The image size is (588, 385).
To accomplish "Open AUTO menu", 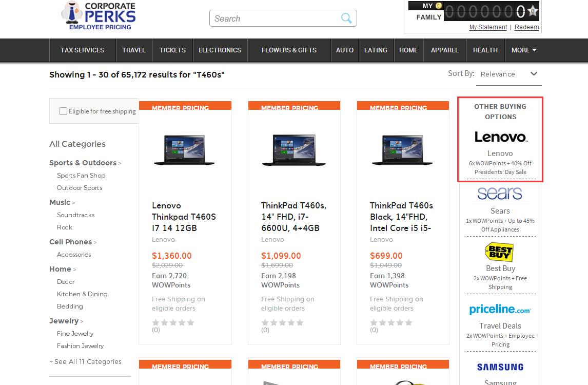I will 345,50.
